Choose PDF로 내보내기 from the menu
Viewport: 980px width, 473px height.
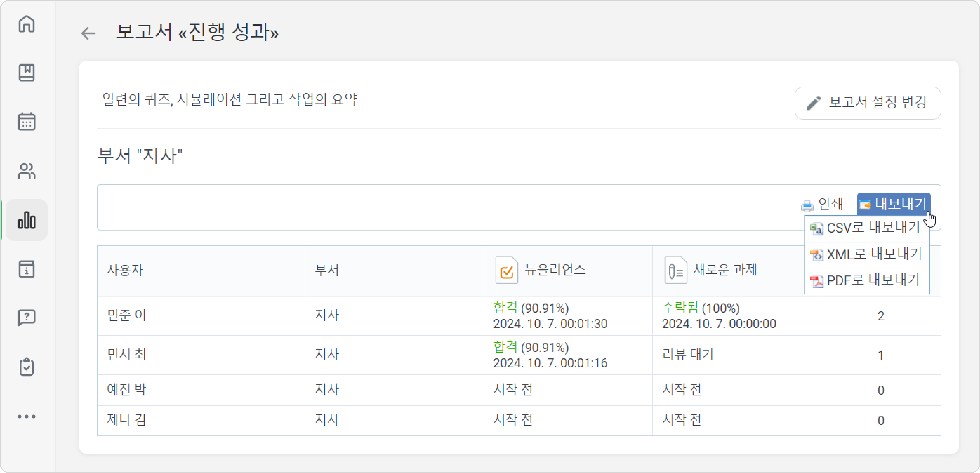[867, 281]
